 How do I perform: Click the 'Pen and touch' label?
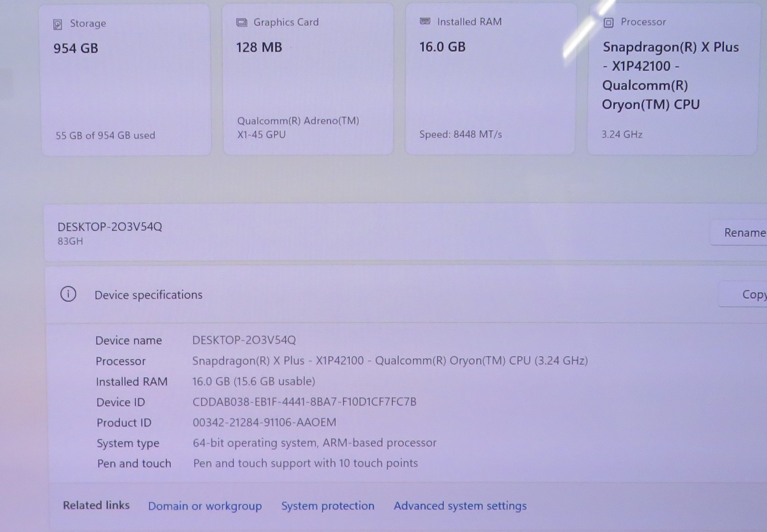click(134, 463)
